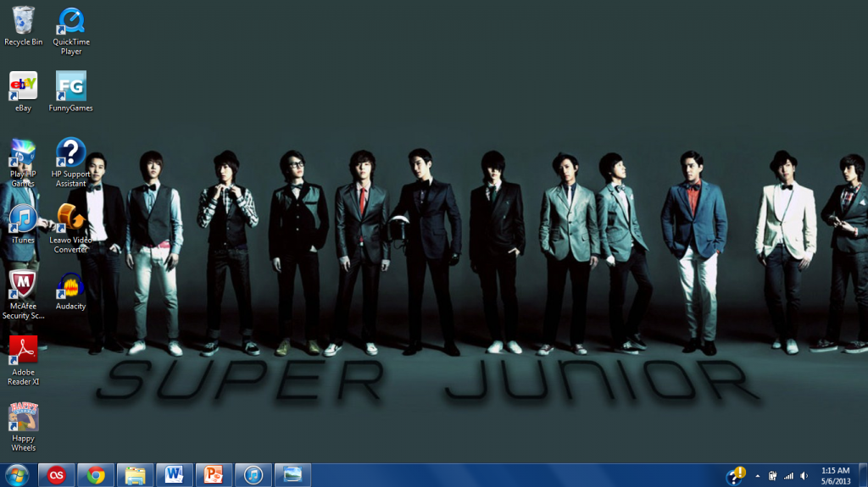
Task: Open Google Chrome from the taskbar
Action: [x=96, y=475]
